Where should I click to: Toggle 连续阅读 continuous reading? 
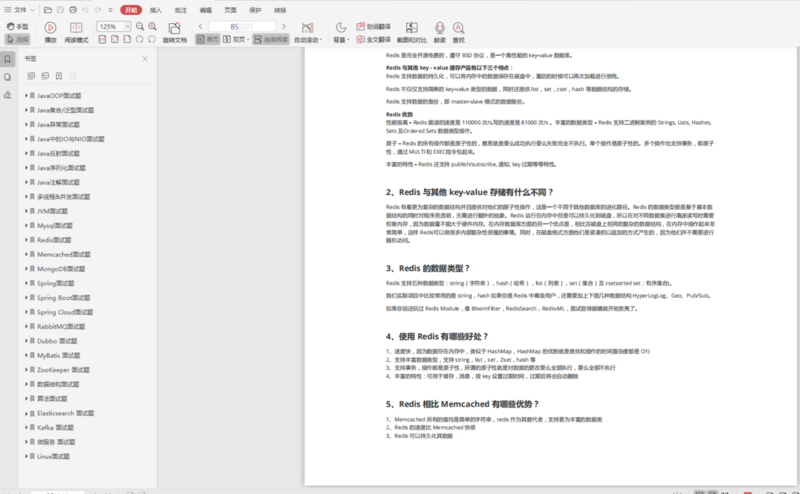[271, 39]
